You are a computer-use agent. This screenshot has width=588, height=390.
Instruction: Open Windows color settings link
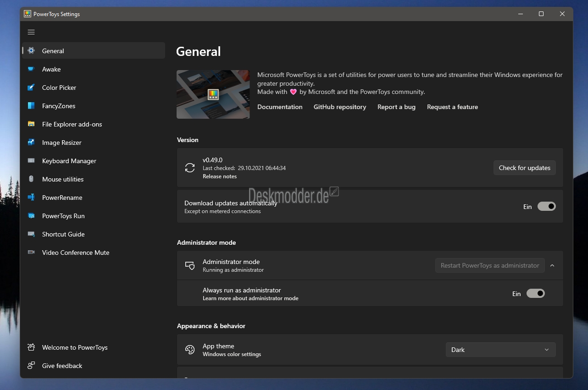(x=232, y=354)
